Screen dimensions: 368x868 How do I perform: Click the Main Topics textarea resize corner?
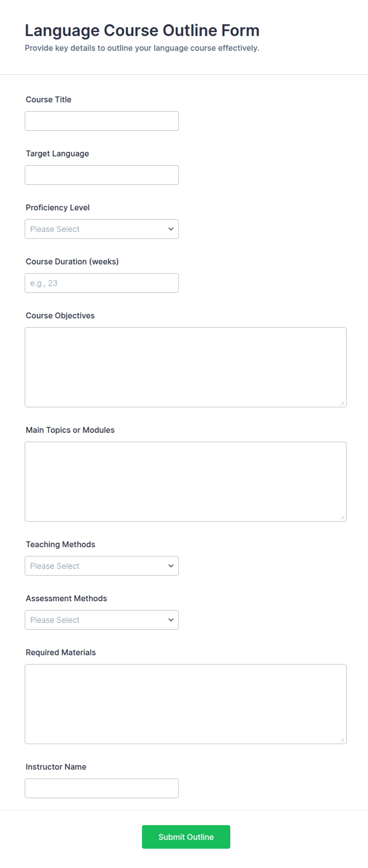[343, 518]
